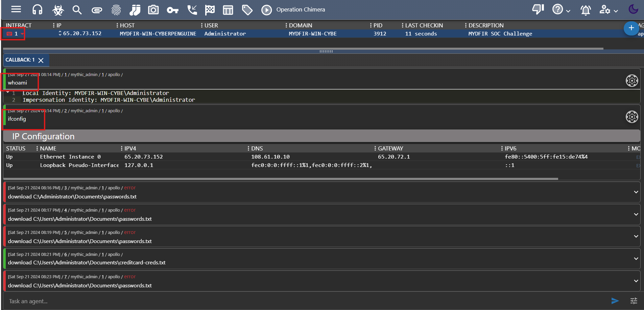Click the Operation Chimera label

[x=301, y=10]
